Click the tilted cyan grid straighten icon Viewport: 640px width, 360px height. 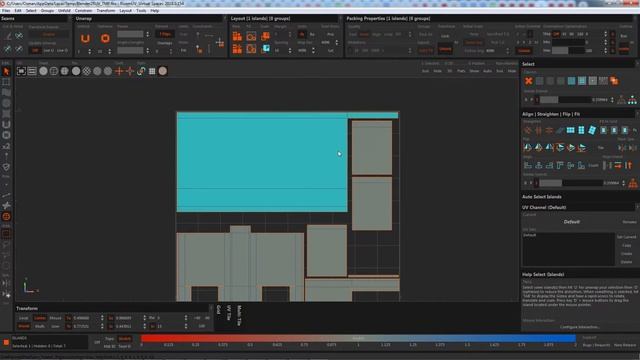point(592,130)
